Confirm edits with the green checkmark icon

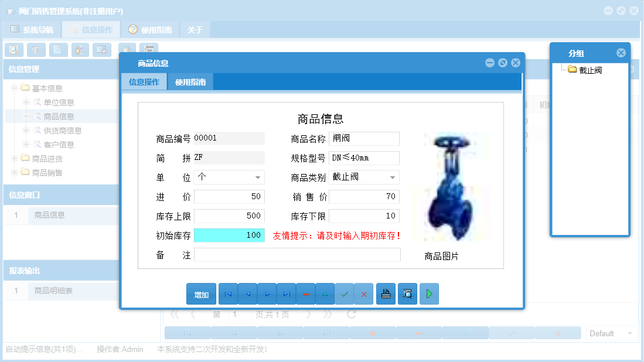pyautogui.click(x=345, y=293)
